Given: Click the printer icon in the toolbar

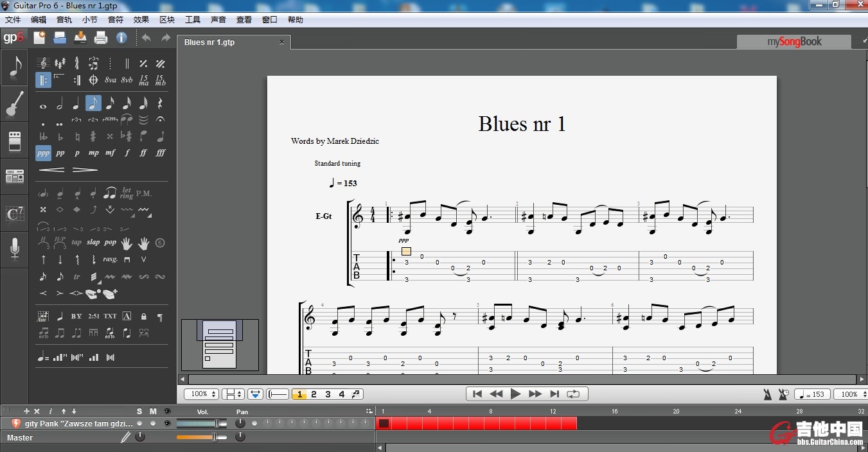Looking at the screenshot, I should (101, 38).
